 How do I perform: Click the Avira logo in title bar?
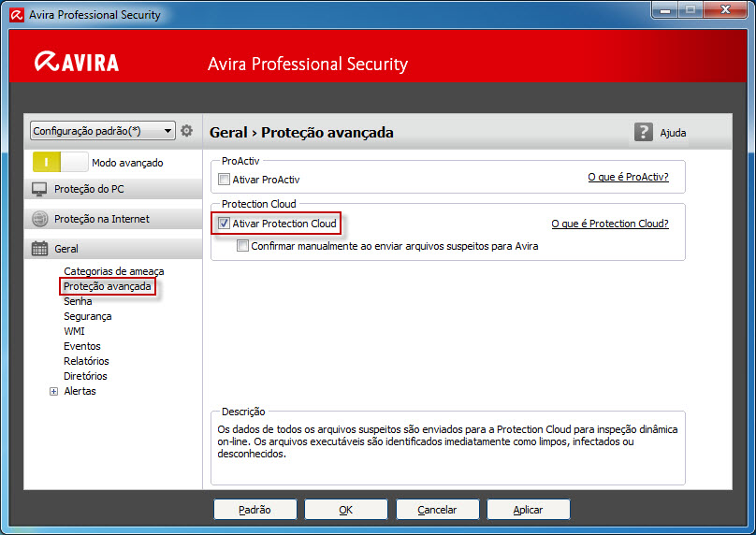pos(17,15)
